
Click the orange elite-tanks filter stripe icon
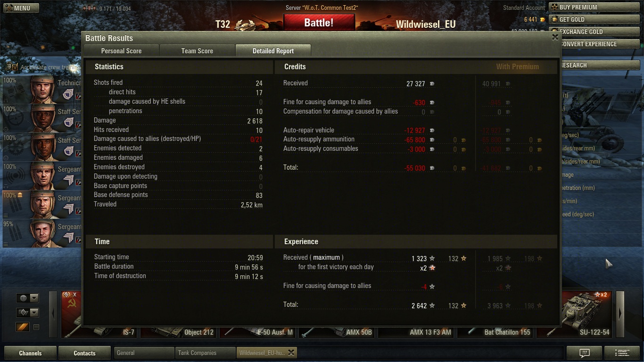point(22,327)
